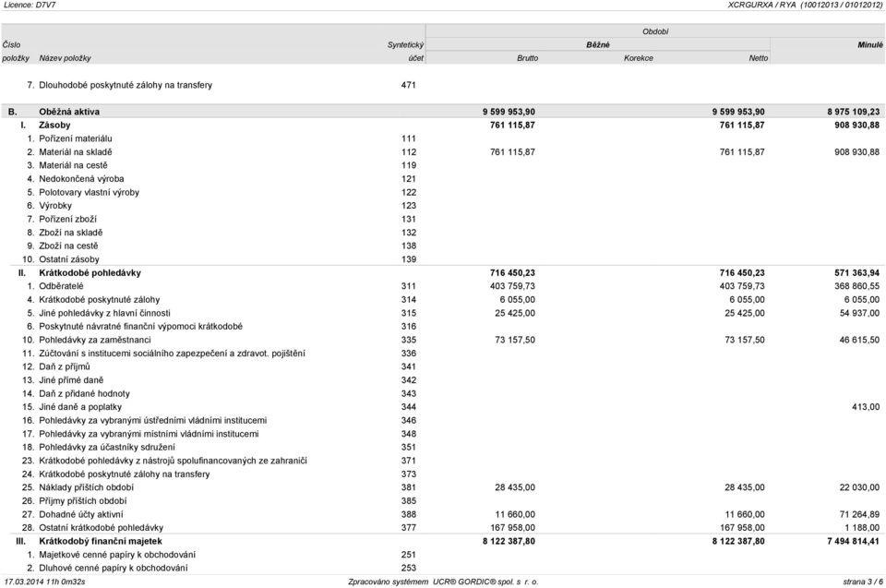This screenshot has height=588, width=886.
Task: Click netto value 8 122 387,80
Action: pyautogui.click(x=738, y=541)
